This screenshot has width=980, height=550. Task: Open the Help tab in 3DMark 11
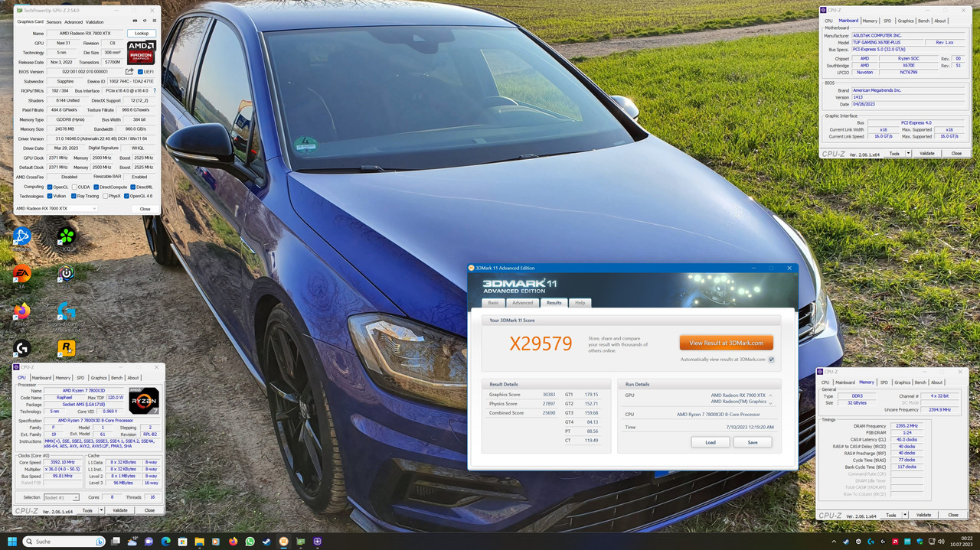pos(580,303)
